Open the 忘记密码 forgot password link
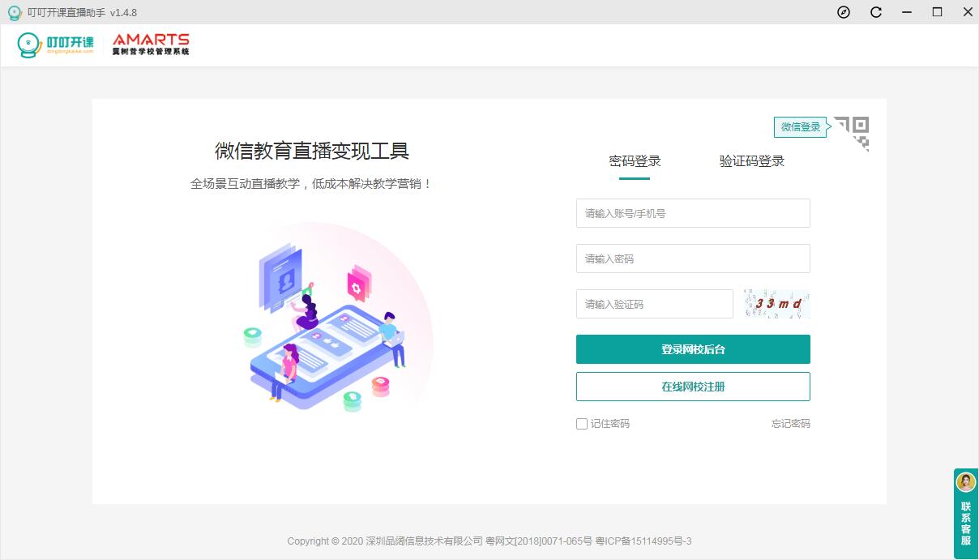Screen dimensions: 979x560 coord(791,423)
